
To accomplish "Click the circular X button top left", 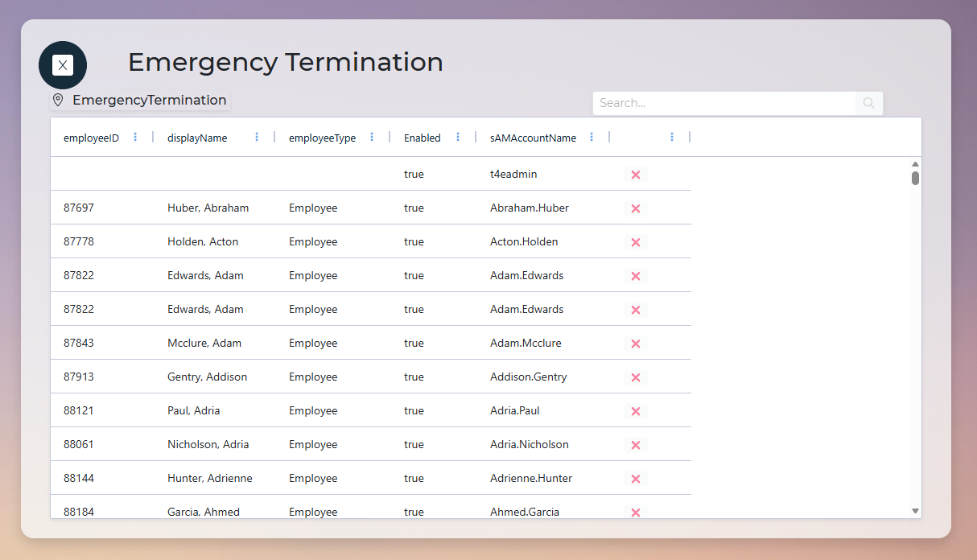I will coord(62,65).
